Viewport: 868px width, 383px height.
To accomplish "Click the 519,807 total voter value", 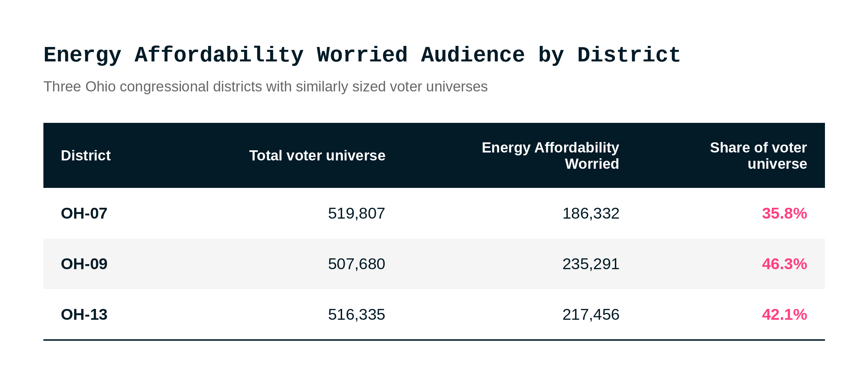I will 356,214.
